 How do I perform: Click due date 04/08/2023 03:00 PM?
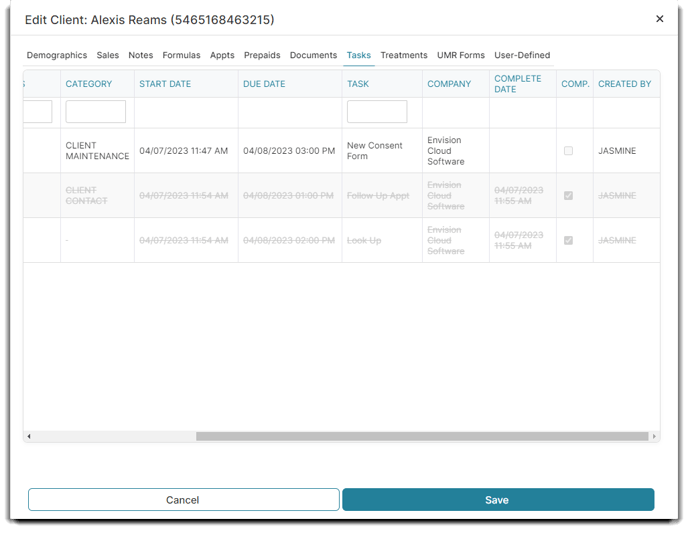pyautogui.click(x=289, y=151)
